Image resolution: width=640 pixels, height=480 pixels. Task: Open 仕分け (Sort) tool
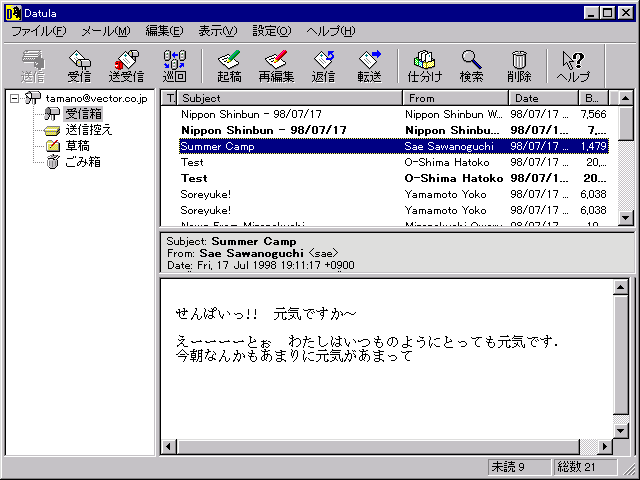tap(424, 66)
